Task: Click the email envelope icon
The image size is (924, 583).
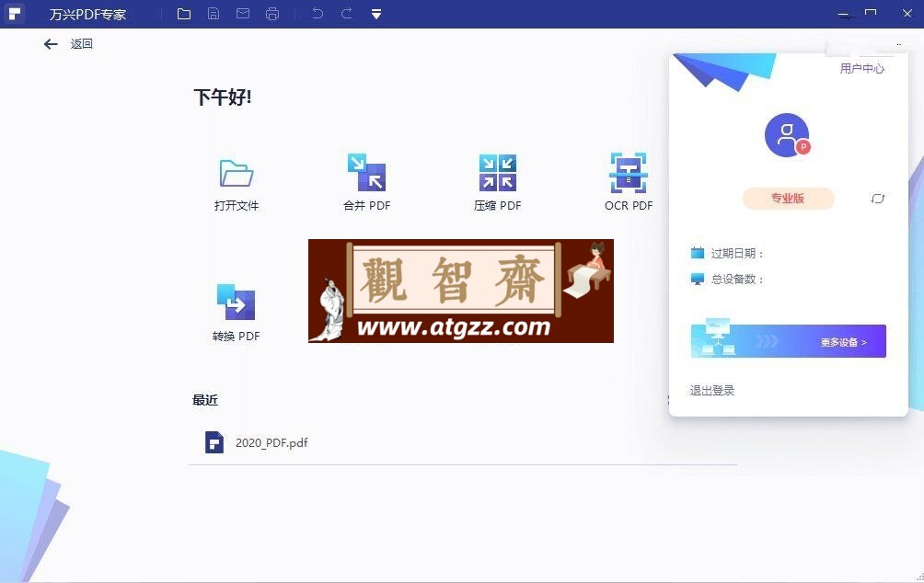Action: (x=243, y=14)
